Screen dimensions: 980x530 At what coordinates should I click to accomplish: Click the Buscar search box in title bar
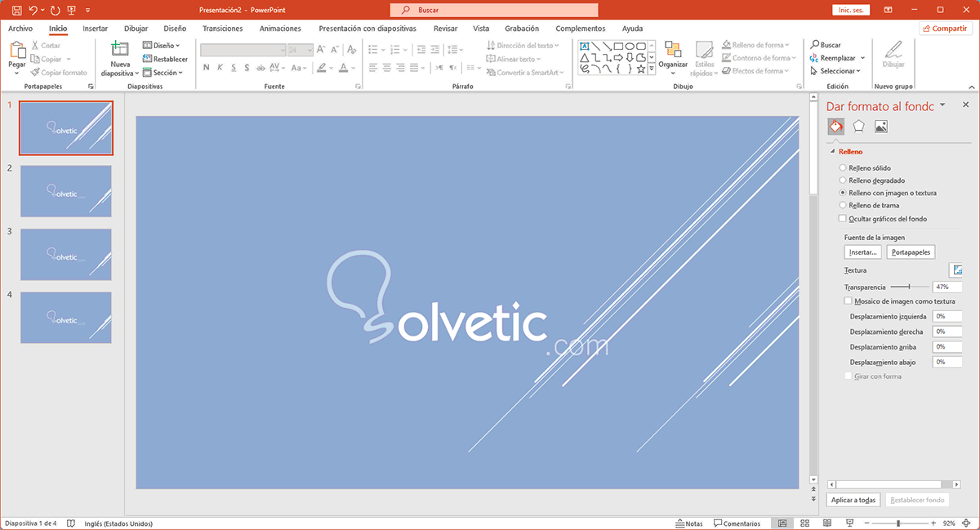click(x=495, y=10)
